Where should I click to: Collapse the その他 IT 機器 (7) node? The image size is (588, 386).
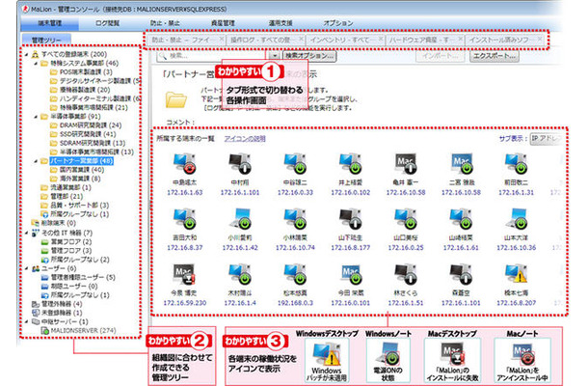point(27,234)
